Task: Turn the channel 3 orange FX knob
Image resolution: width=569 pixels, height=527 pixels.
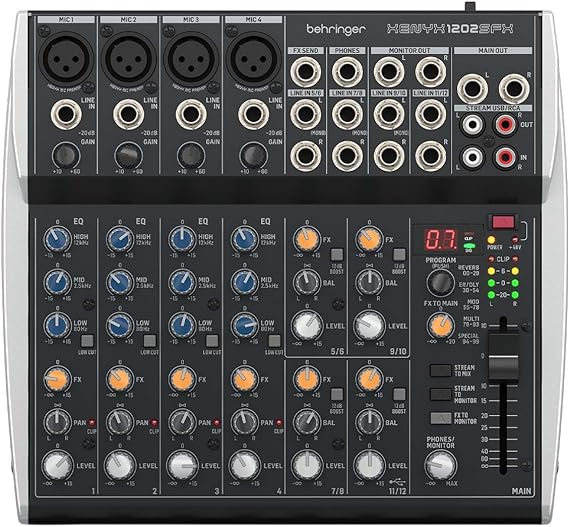Action: pyautogui.click(x=182, y=379)
